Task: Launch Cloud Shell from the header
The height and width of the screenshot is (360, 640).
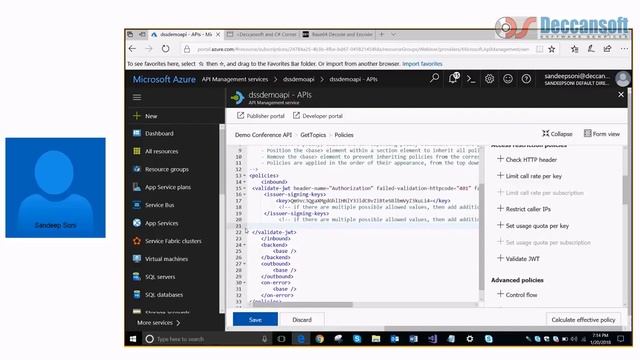Action: pyautogui.click(x=471, y=79)
